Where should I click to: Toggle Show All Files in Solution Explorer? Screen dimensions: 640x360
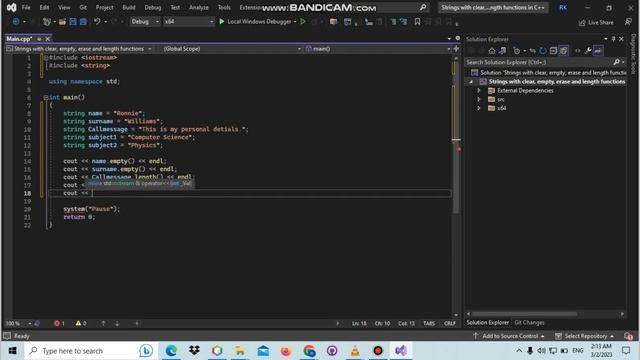564,51
